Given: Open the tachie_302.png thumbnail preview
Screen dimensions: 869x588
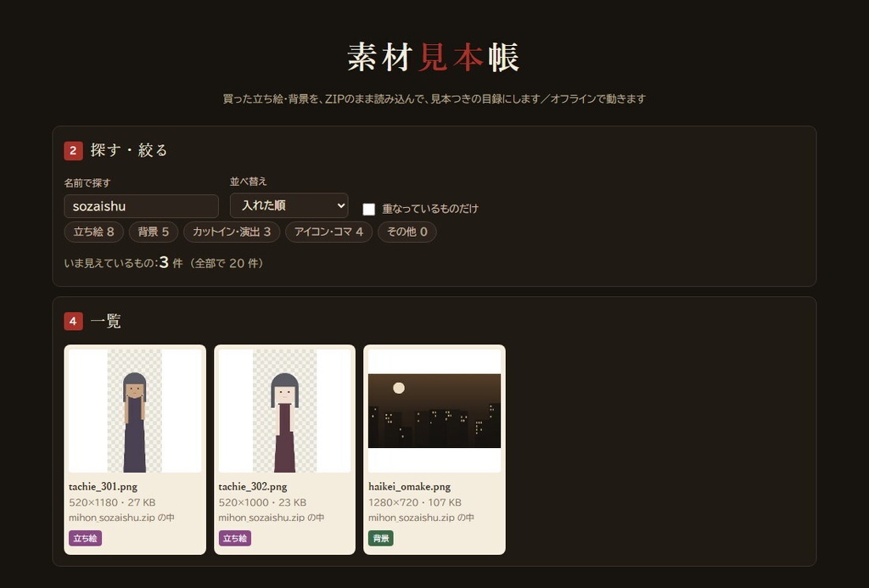Looking at the screenshot, I should 284,411.
